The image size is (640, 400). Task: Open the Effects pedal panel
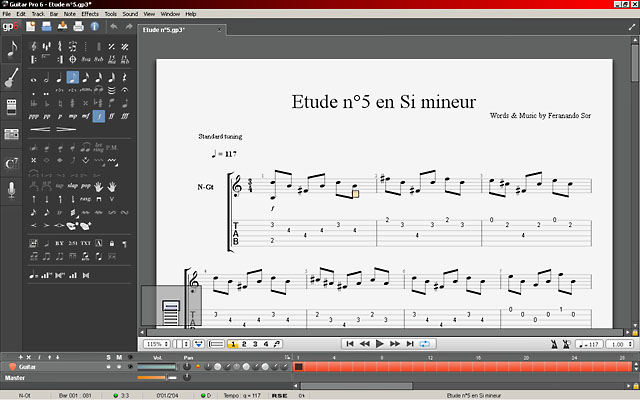pos(11,107)
